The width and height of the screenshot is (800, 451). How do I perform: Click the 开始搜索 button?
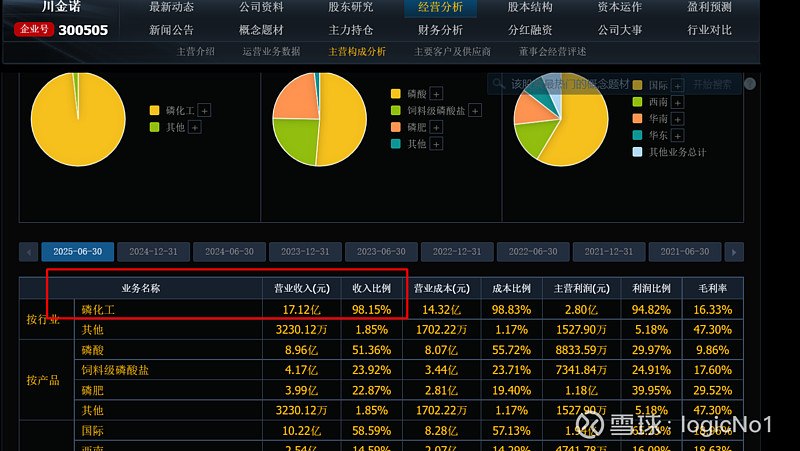pyautogui.click(x=712, y=84)
